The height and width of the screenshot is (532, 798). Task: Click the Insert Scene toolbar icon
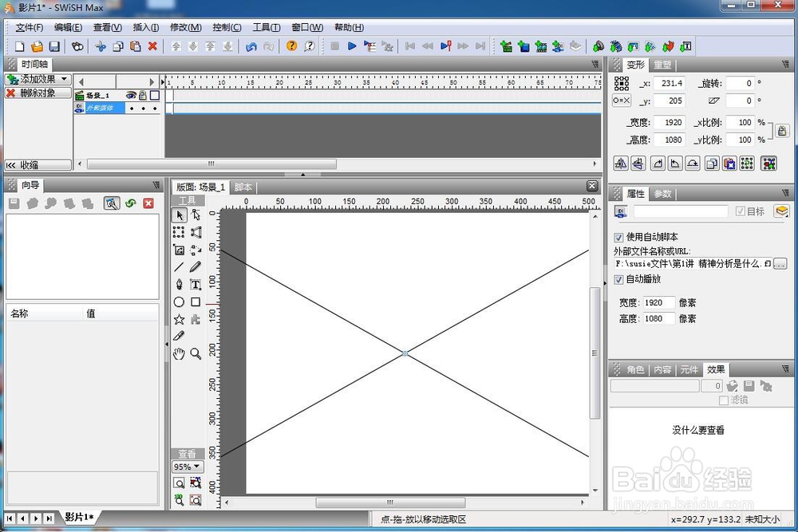coord(507,47)
